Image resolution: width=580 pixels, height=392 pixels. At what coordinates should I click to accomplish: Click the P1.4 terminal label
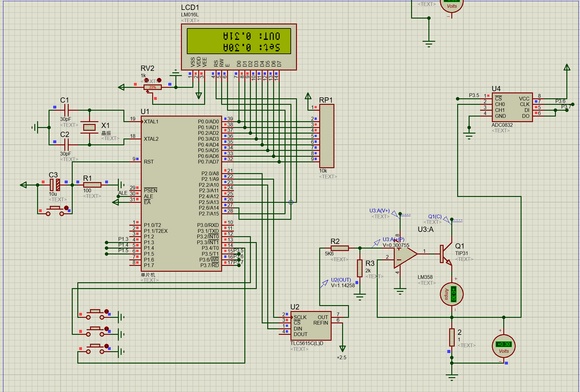point(123,245)
